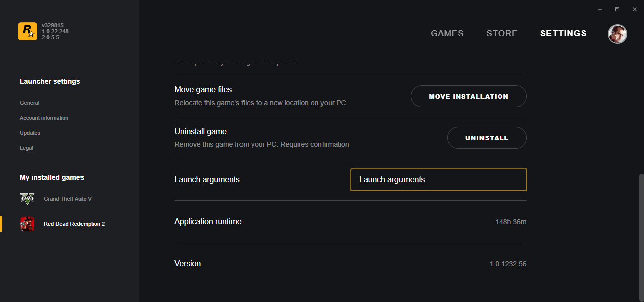Focus the Launch arguments text field
This screenshot has height=302, width=644.
pos(438,180)
